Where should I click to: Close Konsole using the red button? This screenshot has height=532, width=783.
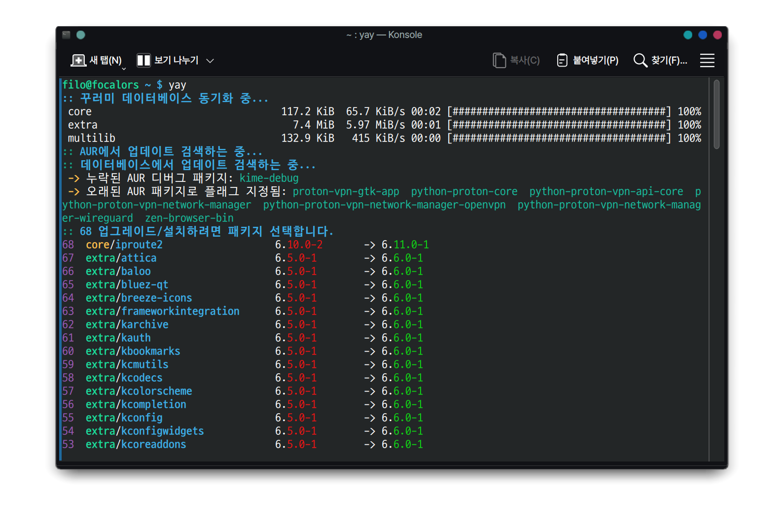tap(717, 35)
